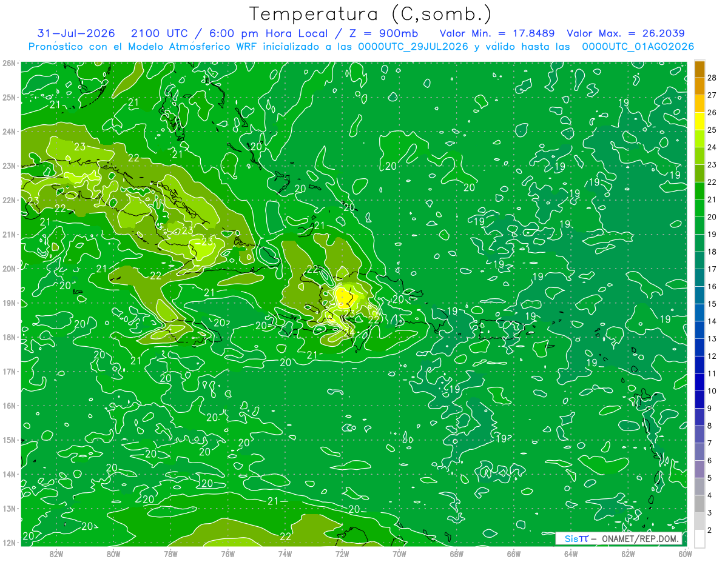Select "6:00 pm Hora Local" text
The image size is (728, 562).
[x=269, y=33]
